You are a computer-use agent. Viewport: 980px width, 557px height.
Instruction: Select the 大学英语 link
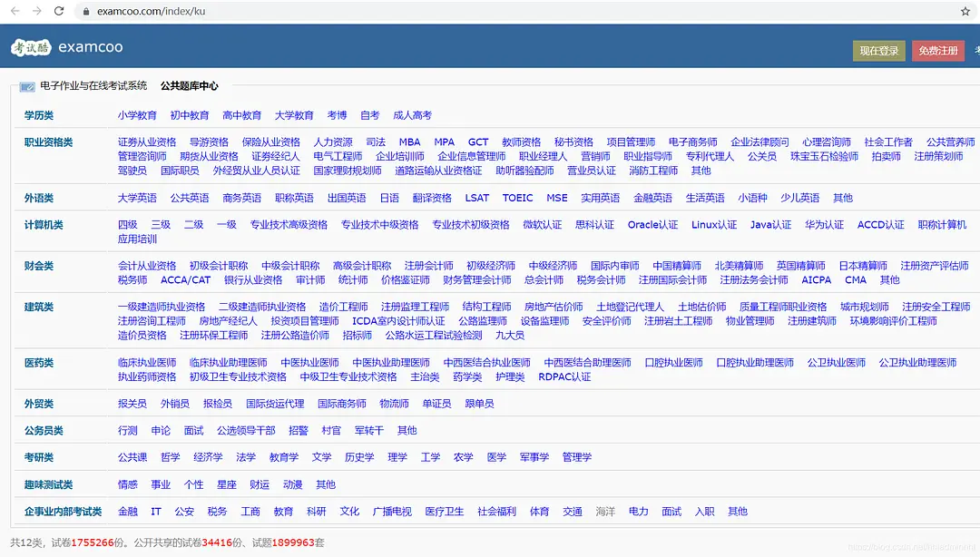tap(137, 198)
